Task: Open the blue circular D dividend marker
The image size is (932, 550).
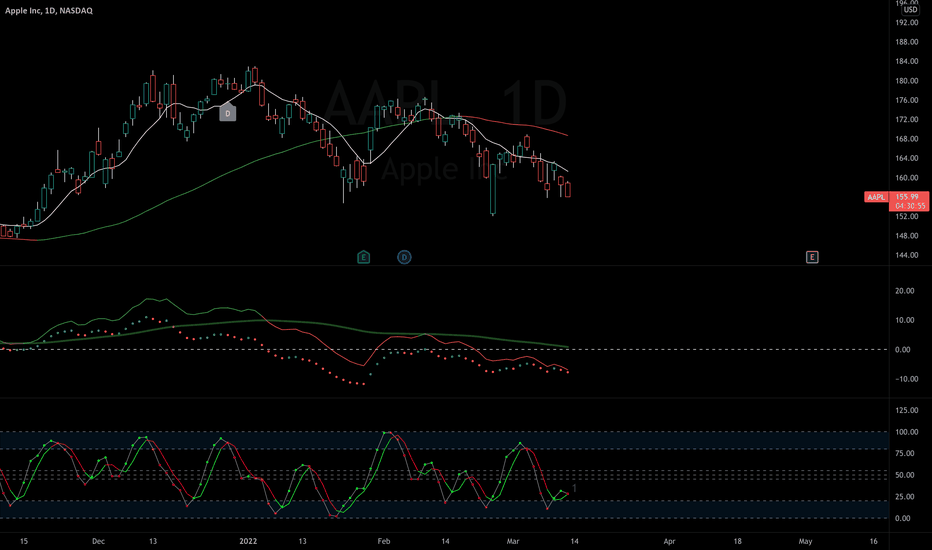Action: pos(404,257)
